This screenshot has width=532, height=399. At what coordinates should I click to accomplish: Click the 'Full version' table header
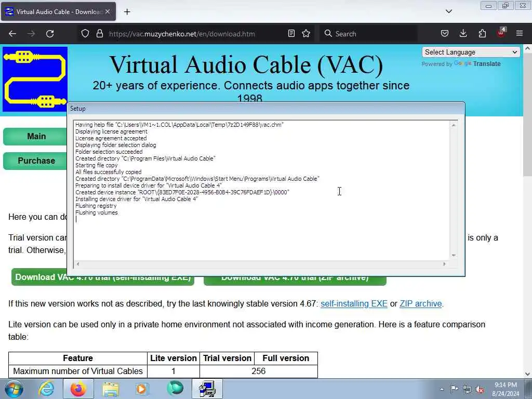[x=286, y=358]
